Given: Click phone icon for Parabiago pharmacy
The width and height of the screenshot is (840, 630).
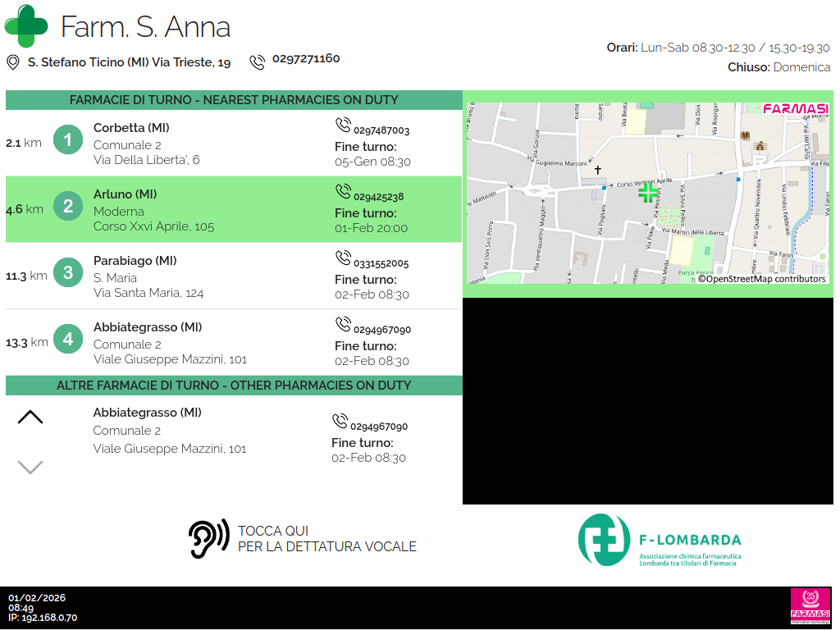Looking at the screenshot, I should (x=343, y=258).
